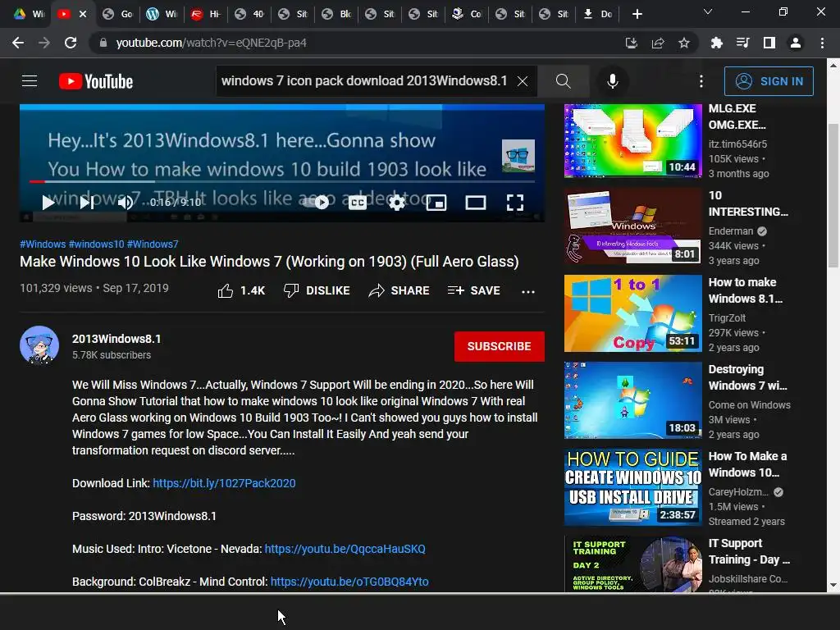The image size is (840, 630).
Task: Open Vicetone Nevada youtu.be link
Action: point(345,549)
